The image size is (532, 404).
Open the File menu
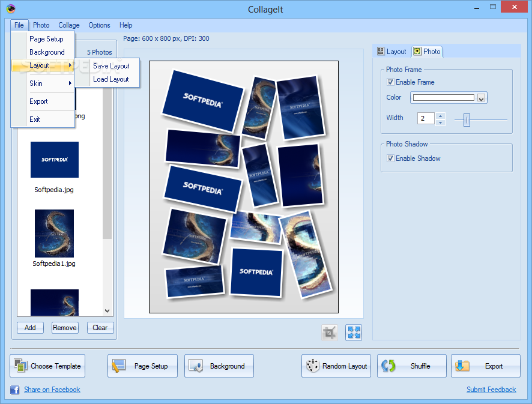[19, 25]
